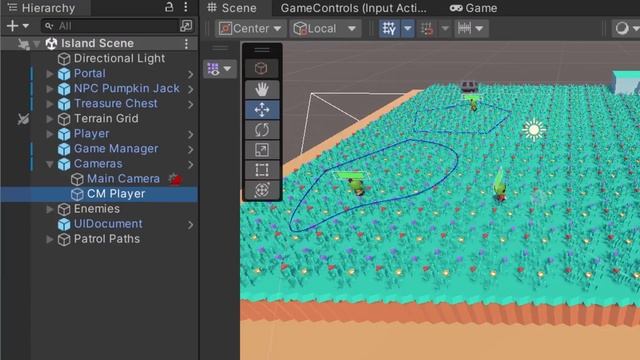Select the Scale tool
The height and width of the screenshot is (360, 640).
[x=262, y=150]
